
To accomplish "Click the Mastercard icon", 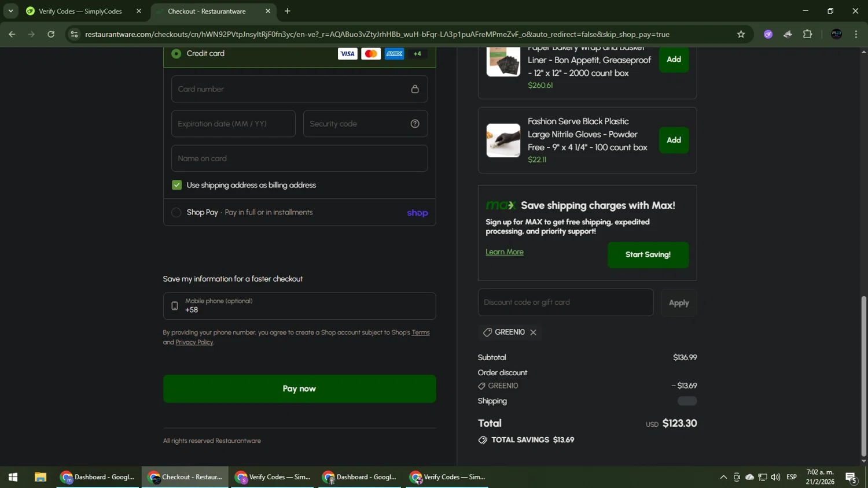I will pyautogui.click(x=371, y=54).
